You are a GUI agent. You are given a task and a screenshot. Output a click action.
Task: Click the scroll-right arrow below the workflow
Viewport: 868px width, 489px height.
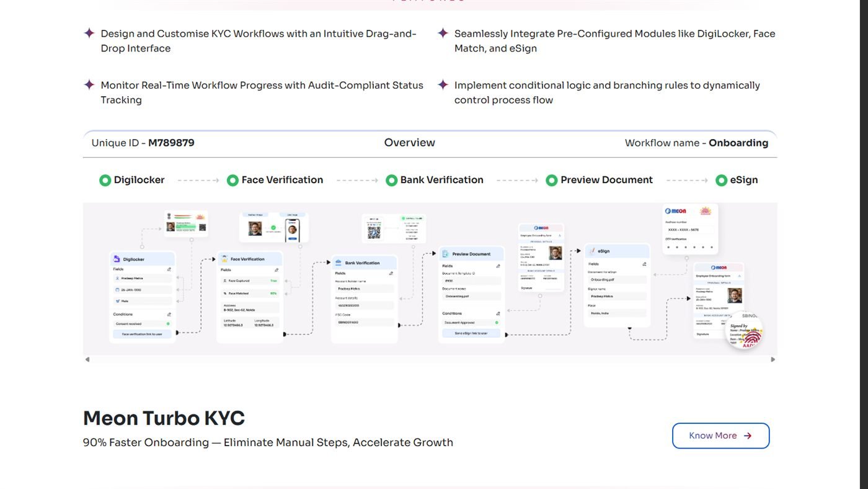pos(773,359)
